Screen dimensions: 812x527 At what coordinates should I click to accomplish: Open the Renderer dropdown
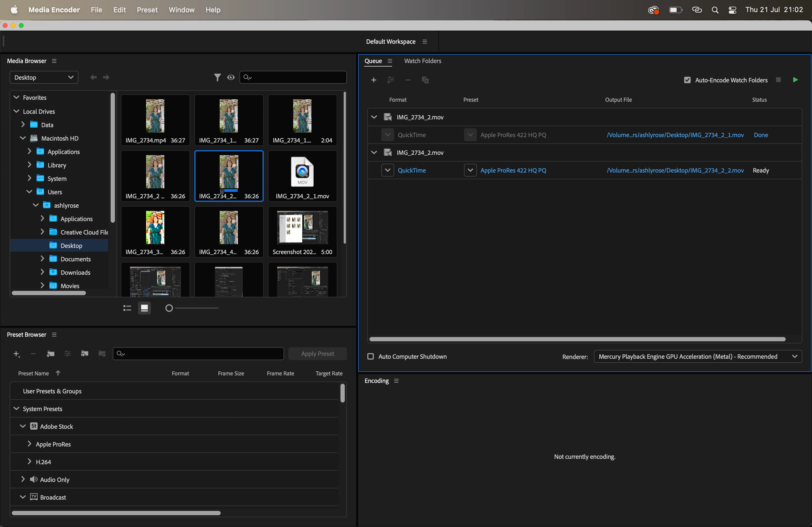pyautogui.click(x=697, y=357)
